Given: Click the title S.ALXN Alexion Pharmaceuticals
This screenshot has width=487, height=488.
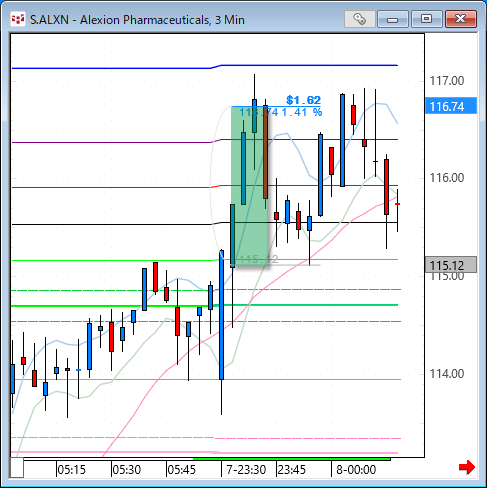Looking at the screenshot, I should click(x=137, y=20).
